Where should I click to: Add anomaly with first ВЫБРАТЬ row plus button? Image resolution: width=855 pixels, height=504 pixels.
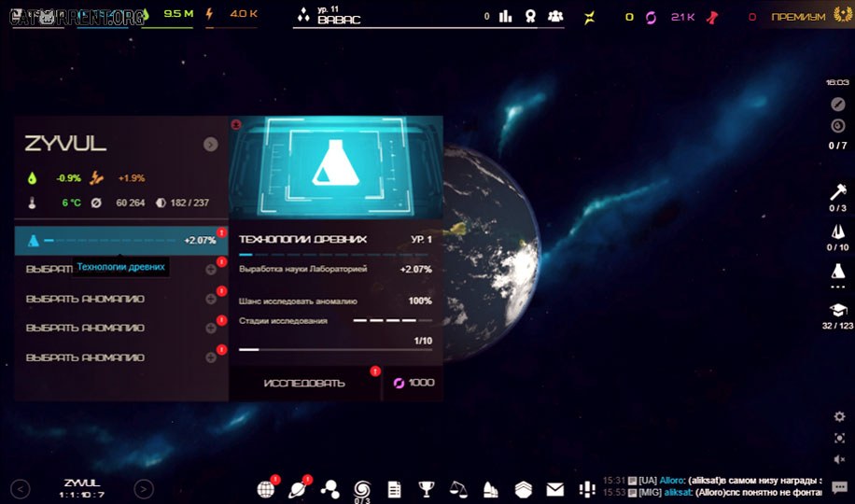(x=210, y=270)
